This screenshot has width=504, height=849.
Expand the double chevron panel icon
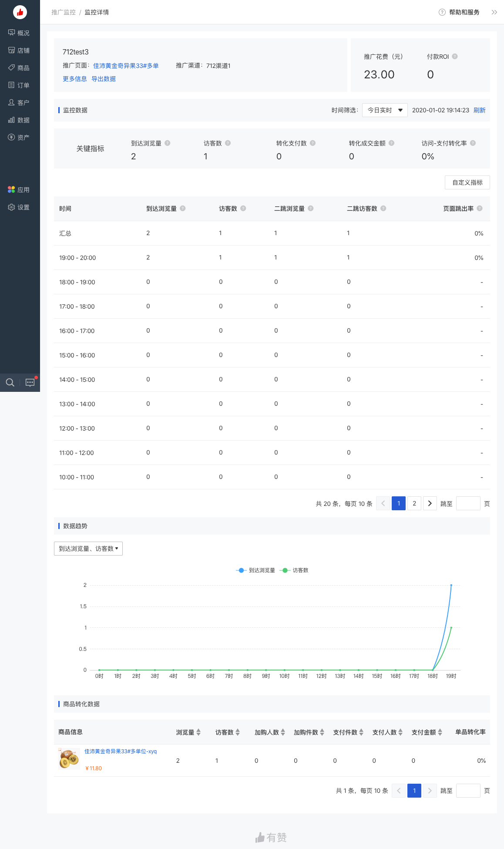click(494, 12)
